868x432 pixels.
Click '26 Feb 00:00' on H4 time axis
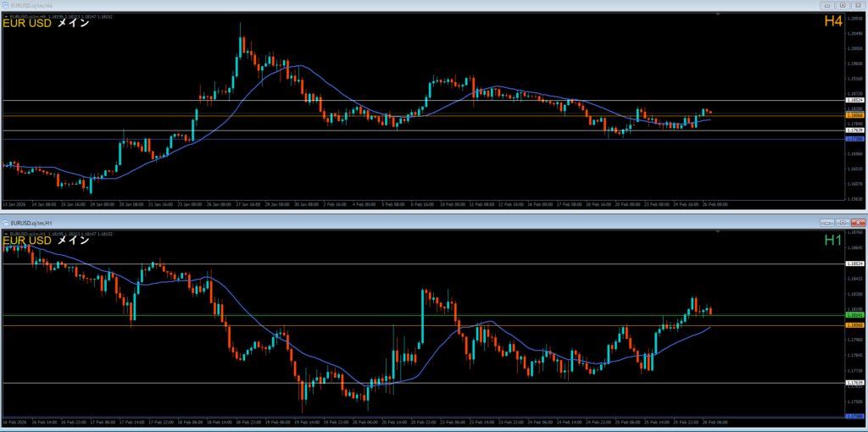point(716,204)
